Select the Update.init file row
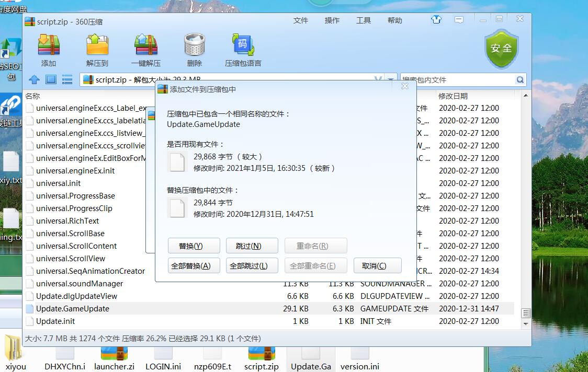588x372 pixels. click(55, 321)
